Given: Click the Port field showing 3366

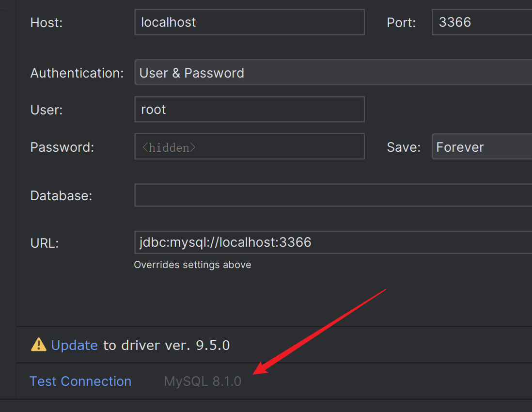Looking at the screenshot, I should point(482,22).
